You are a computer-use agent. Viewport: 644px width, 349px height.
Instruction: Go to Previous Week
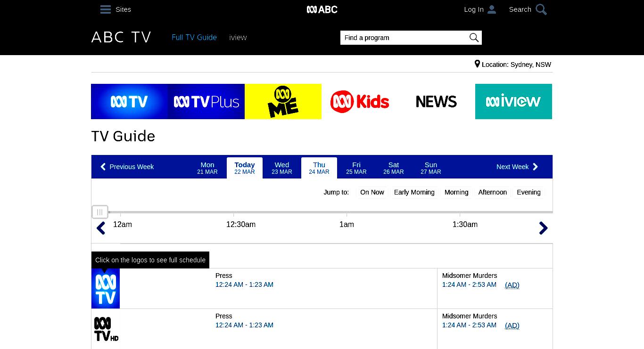point(127,167)
